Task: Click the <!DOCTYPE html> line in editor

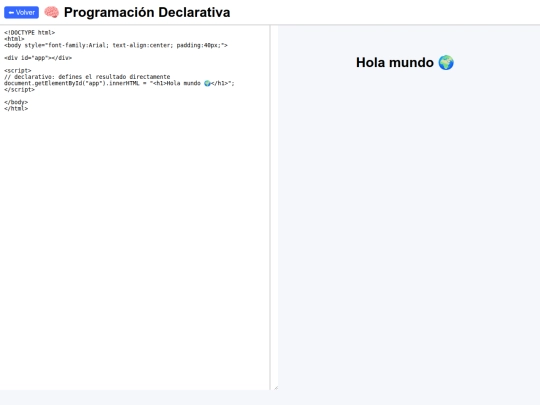Action: tap(30, 32)
